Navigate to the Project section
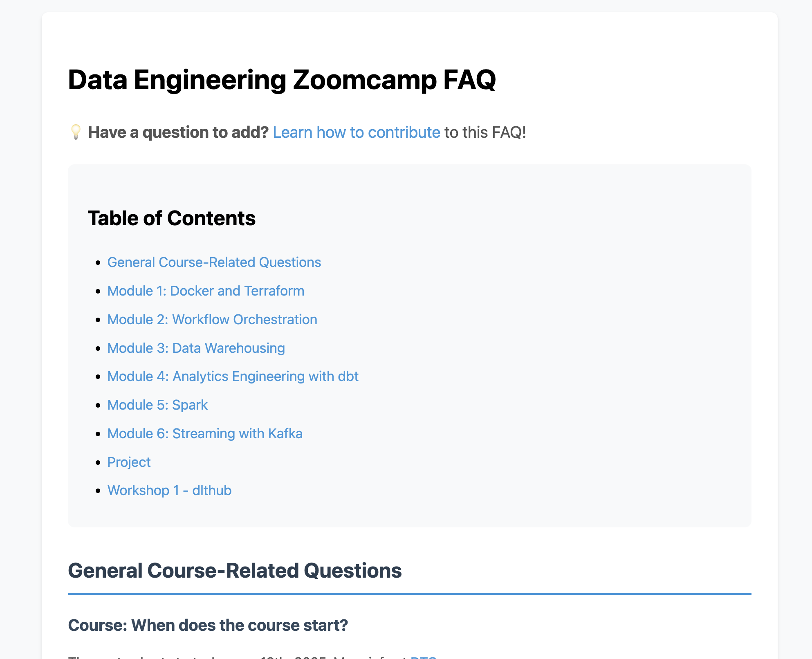812x659 pixels. (x=129, y=462)
